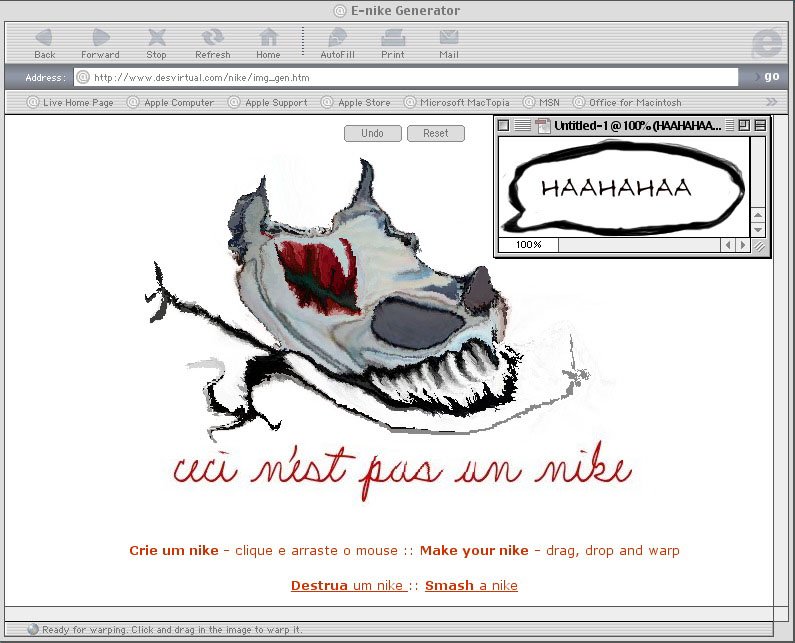
Task: Open Live Home Page favorite
Action: [x=70, y=102]
